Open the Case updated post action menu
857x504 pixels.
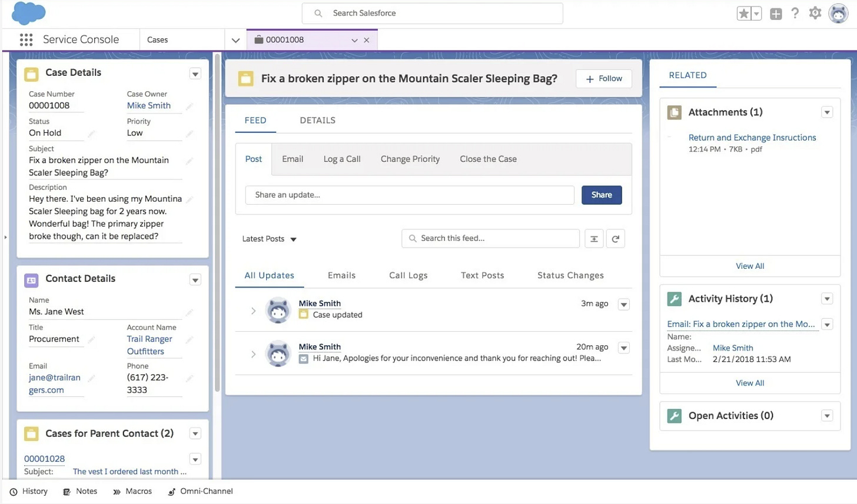tap(624, 304)
